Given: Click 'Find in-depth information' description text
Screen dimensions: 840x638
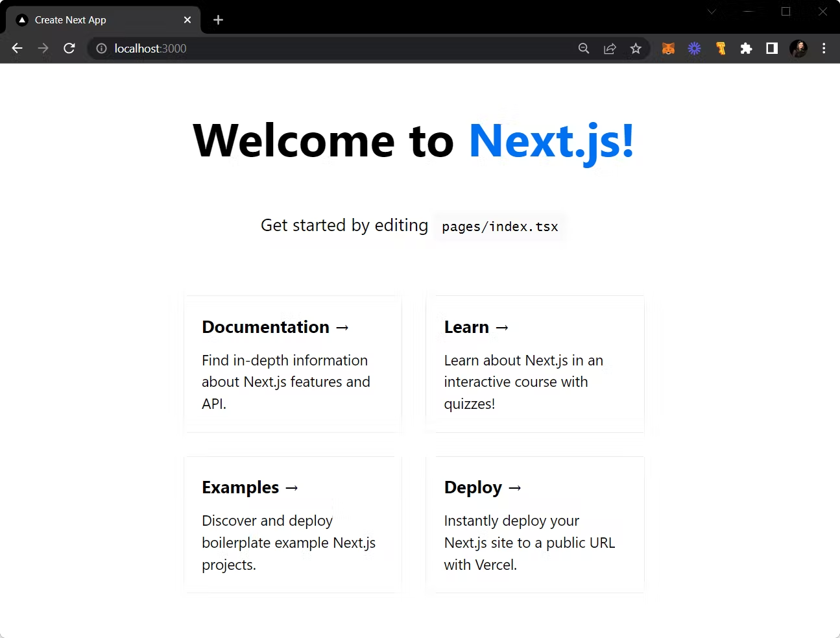Looking at the screenshot, I should click(x=285, y=360).
